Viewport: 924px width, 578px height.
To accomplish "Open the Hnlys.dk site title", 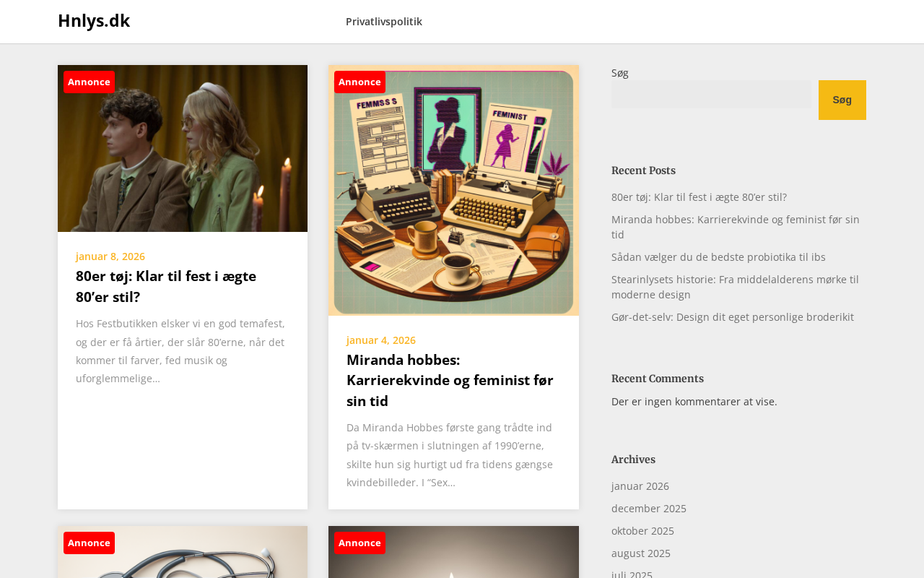I will 94,21.
